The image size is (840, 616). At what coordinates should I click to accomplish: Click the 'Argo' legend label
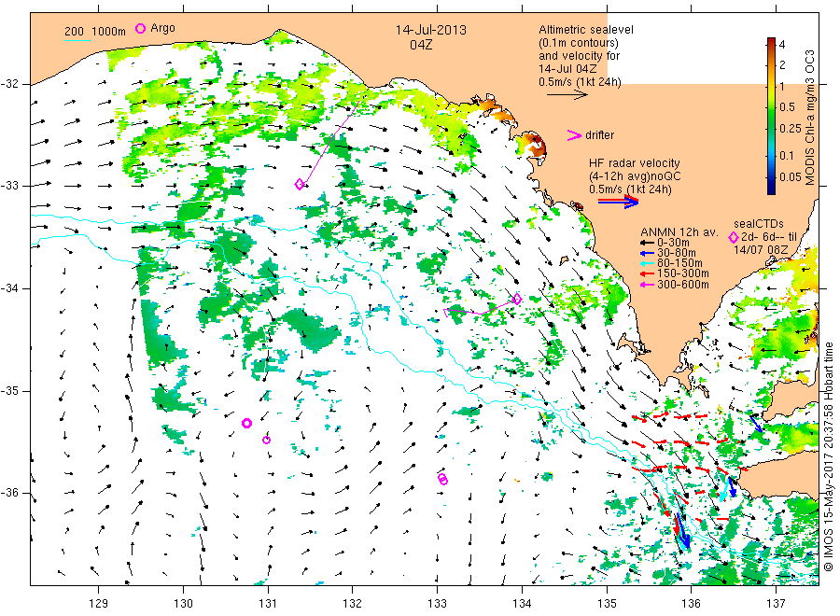[162, 28]
